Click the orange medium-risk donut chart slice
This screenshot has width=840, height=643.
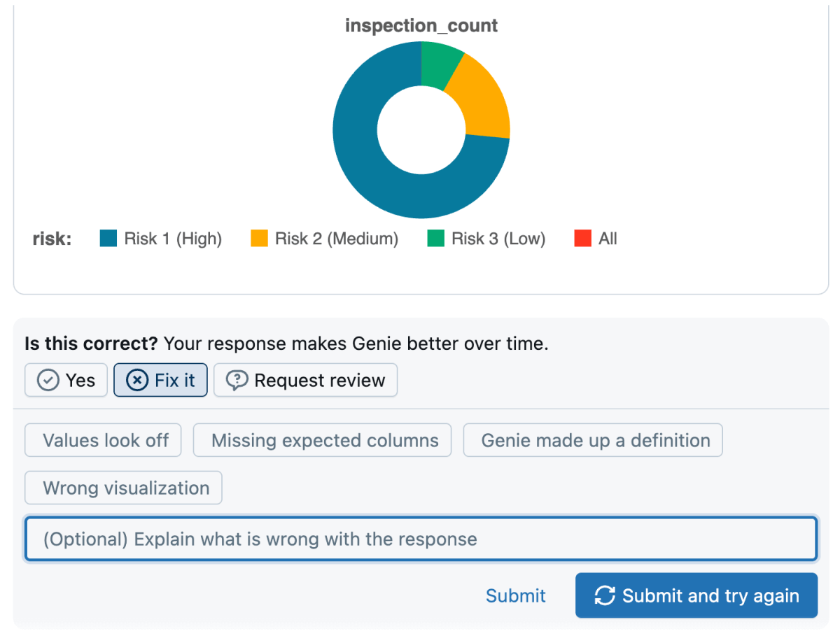tap(482, 105)
